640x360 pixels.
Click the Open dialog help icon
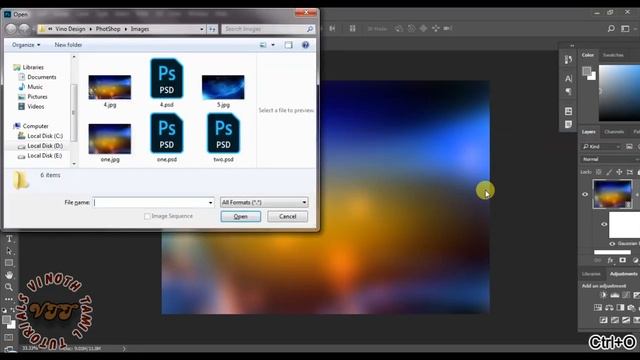(305, 45)
